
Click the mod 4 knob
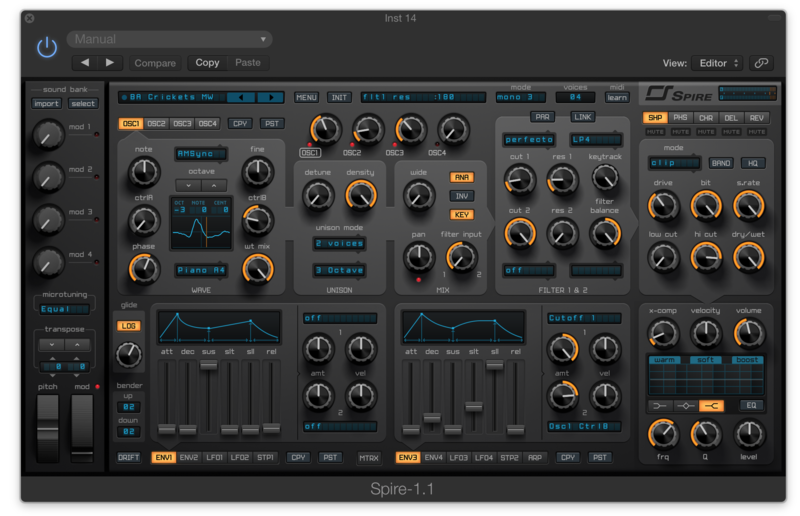pos(48,262)
